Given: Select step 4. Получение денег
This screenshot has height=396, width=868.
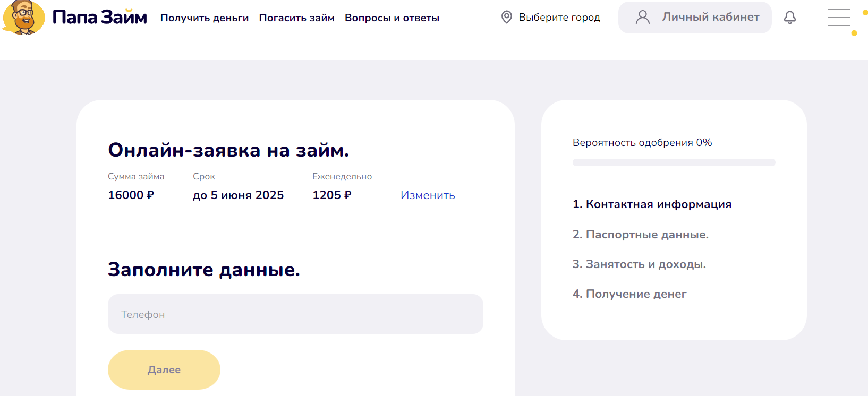Looking at the screenshot, I should tap(629, 294).
